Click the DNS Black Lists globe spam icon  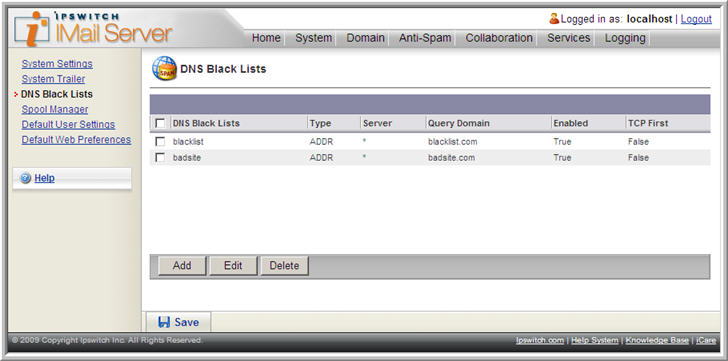coord(164,69)
